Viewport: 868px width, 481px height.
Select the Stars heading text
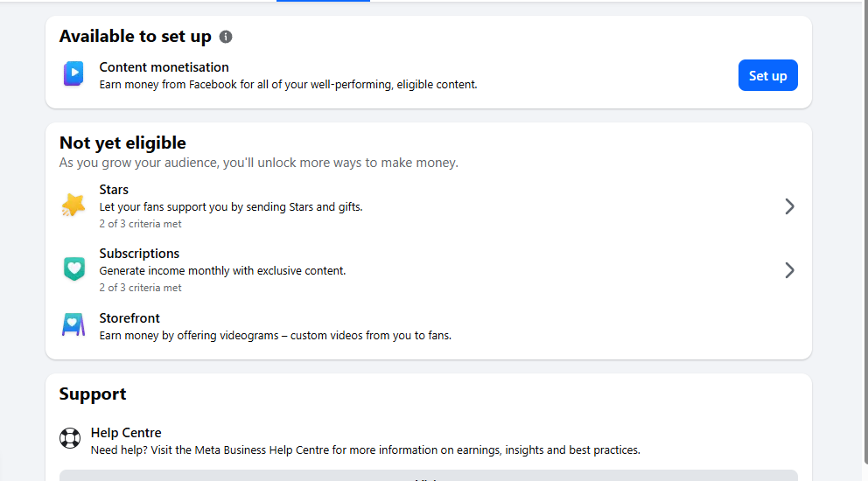tap(114, 190)
